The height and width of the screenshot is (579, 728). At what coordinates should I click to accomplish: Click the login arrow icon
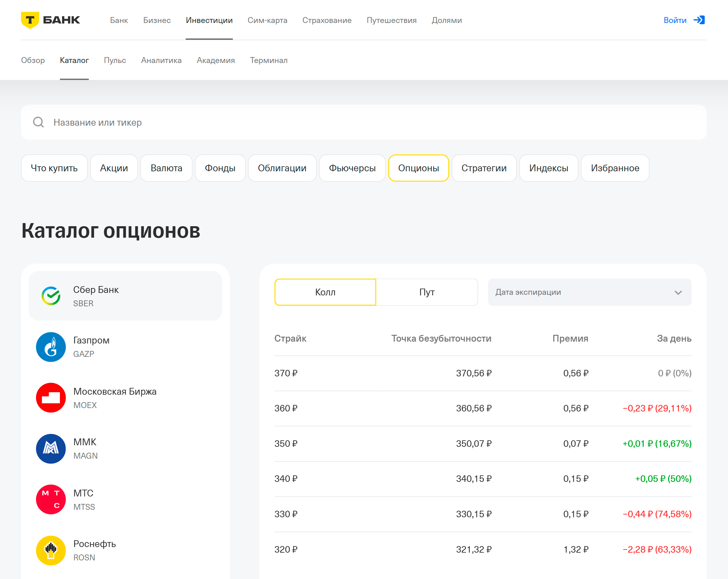699,20
